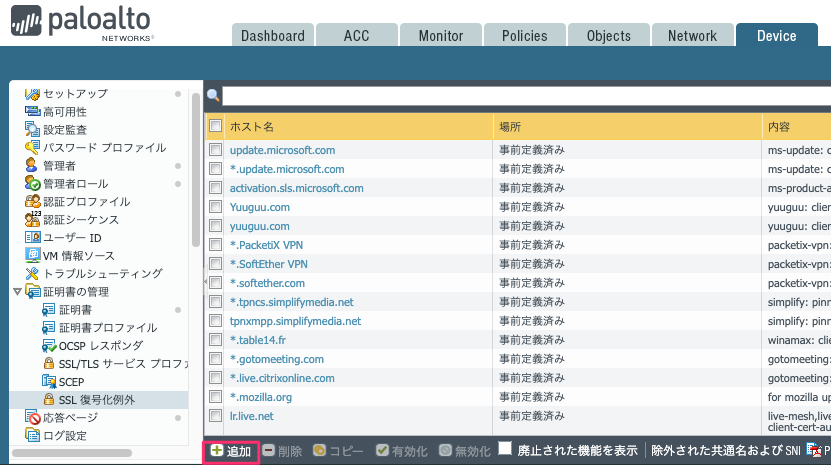The width and height of the screenshot is (831, 465).
Task: Sort by 場所 column header
Action: coord(627,126)
